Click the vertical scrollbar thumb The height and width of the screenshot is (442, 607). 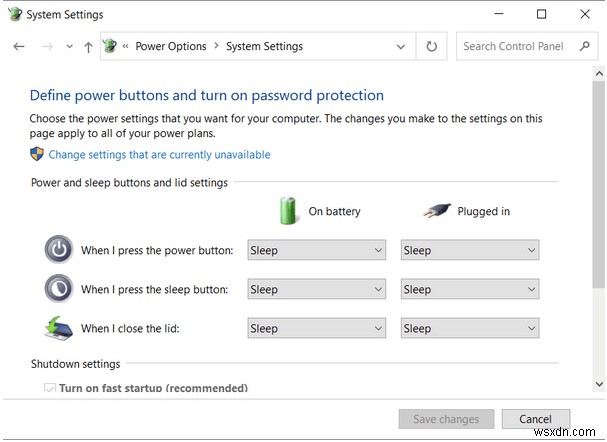pos(599,185)
